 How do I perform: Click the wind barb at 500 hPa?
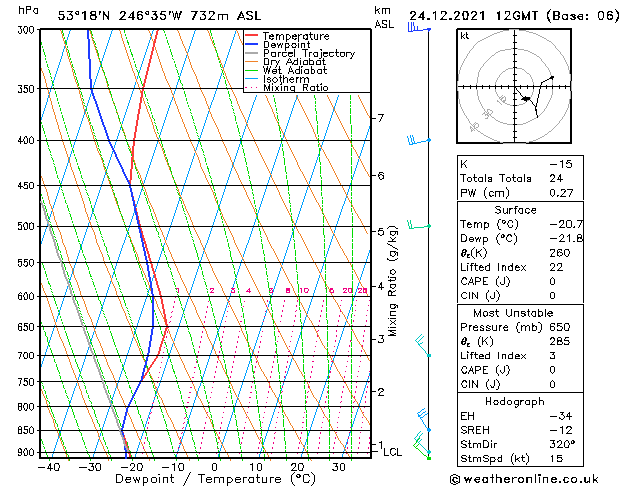(x=418, y=226)
